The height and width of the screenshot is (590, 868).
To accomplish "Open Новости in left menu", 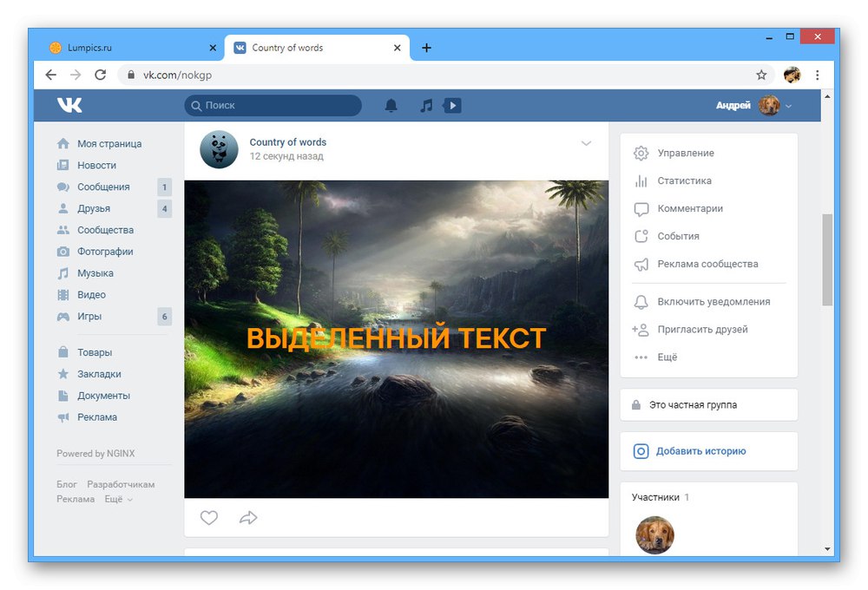I will pos(97,165).
